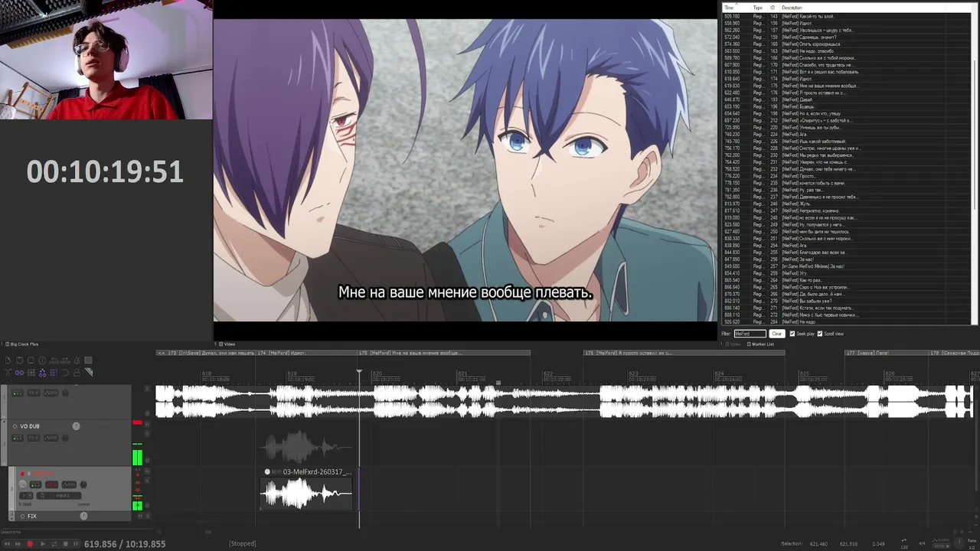Click the Undo toolbar icon
Screen dimensions: 980x551
(x=54, y=360)
